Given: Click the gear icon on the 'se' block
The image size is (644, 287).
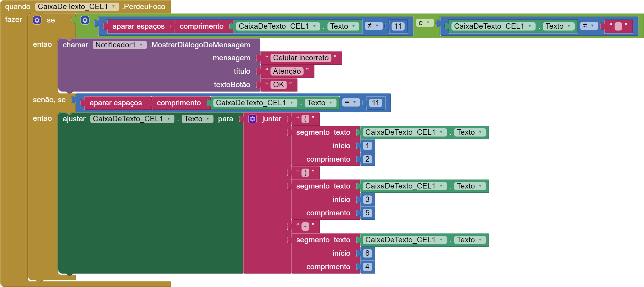Looking at the screenshot, I should (x=37, y=20).
